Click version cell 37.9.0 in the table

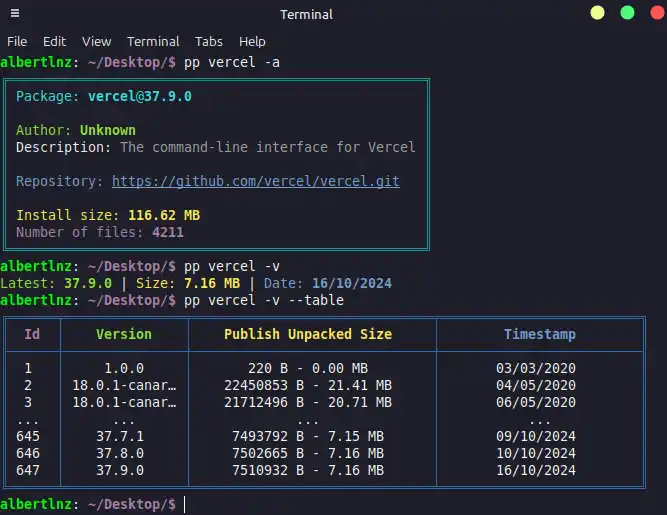[120, 470]
